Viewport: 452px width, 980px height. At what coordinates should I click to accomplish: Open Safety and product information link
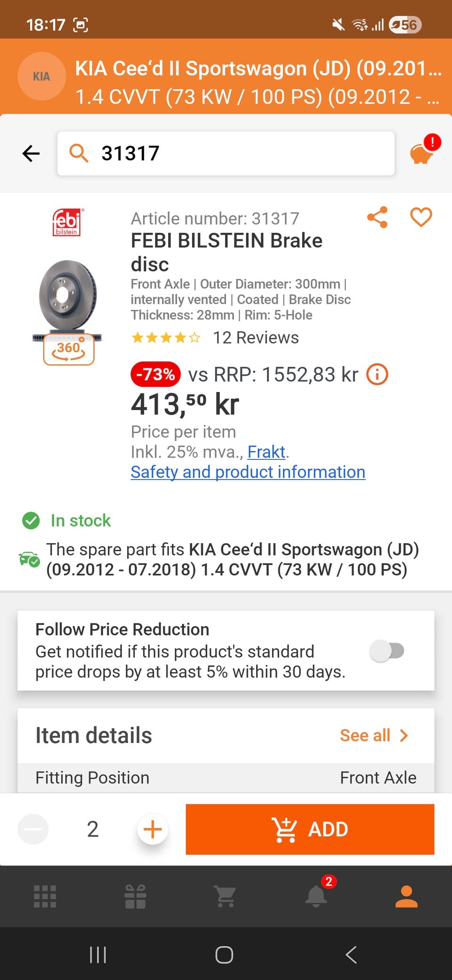tap(248, 472)
